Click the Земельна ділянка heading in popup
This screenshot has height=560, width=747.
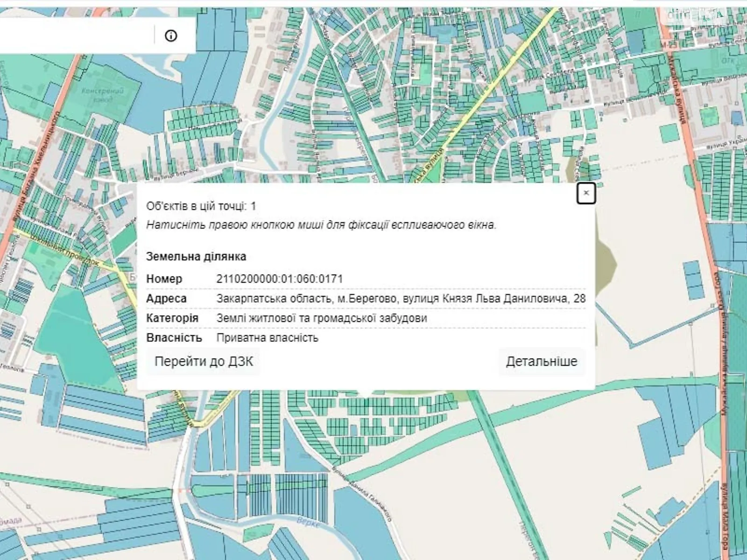click(x=196, y=257)
